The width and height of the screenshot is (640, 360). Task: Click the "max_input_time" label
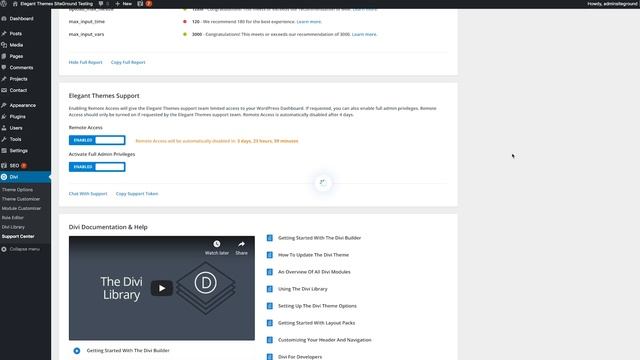(x=87, y=22)
